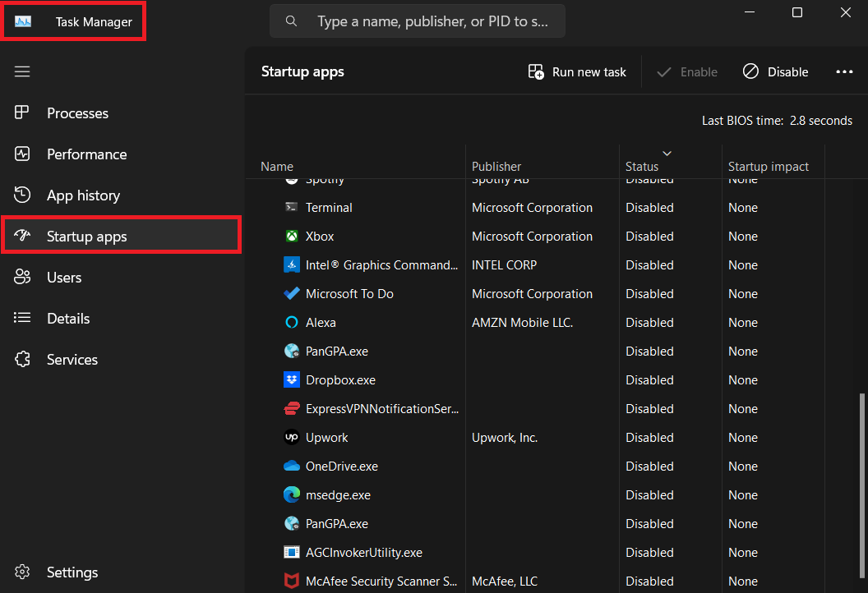Click the OneDrive.exe cloud icon

[x=291, y=466]
